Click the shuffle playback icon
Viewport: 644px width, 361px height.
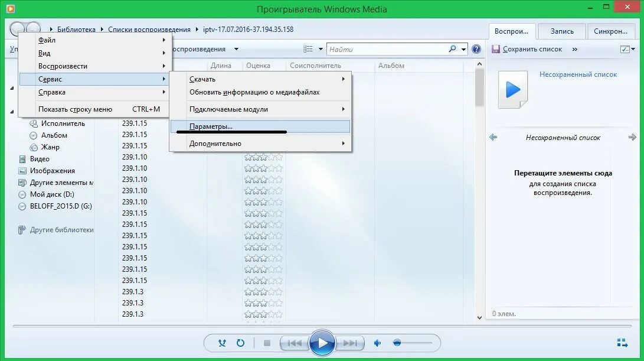tap(222, 343)
